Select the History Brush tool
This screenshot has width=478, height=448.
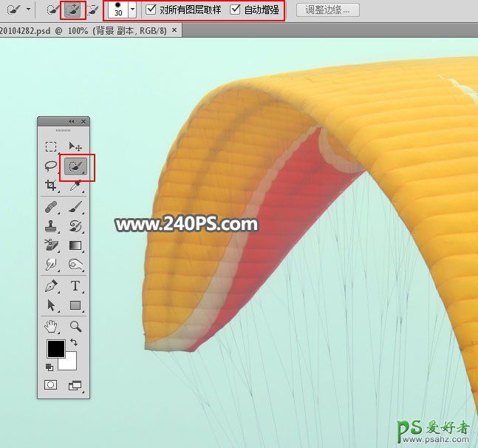click(x=75, y=226)
